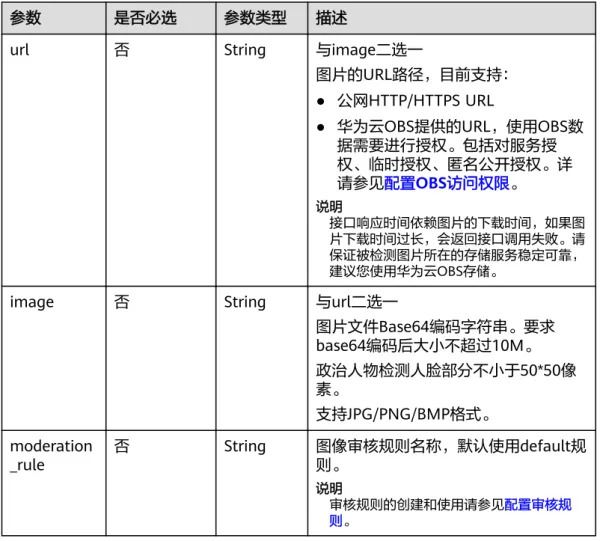
Task: Click the text 图片文件Base64编码字符串
Action: [412, 327]
